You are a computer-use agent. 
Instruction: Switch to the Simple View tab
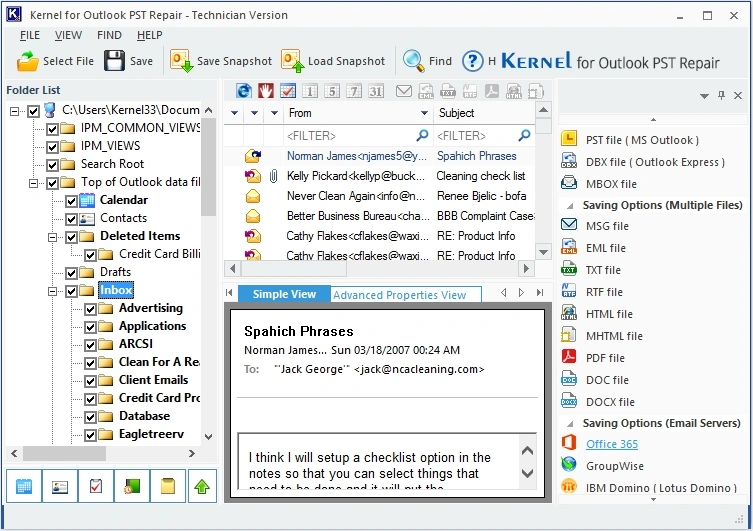point(284,294)
